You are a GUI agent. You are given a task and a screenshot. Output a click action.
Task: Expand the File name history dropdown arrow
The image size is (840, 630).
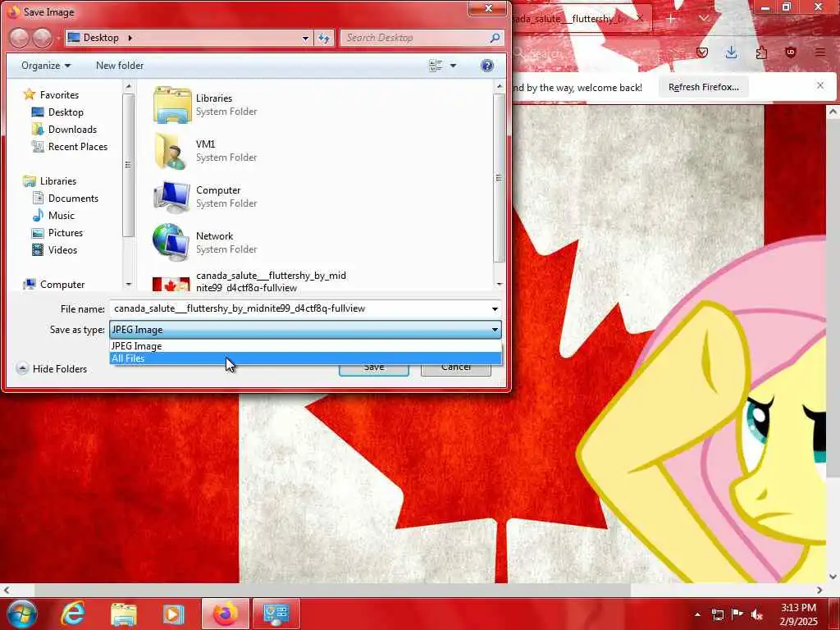(x=495, y=308)
